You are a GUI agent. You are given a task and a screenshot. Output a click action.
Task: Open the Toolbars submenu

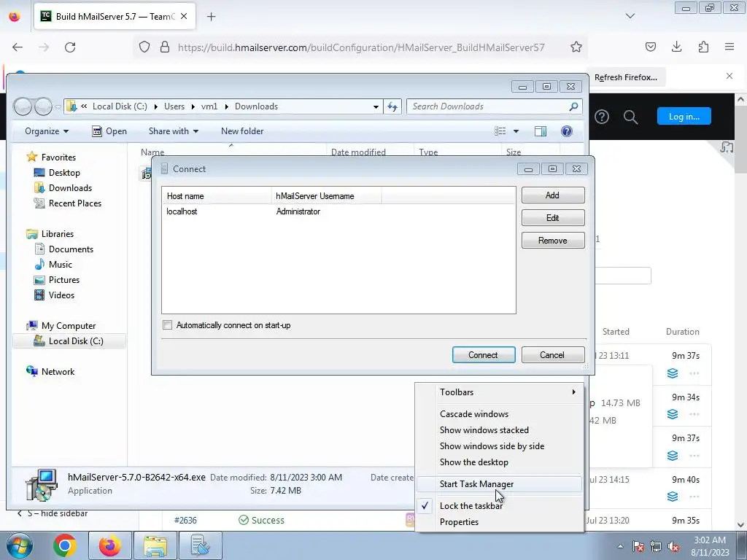pos(499,392)
